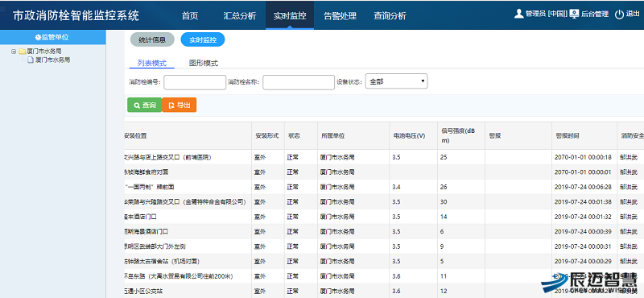
Task: Click the timestamp 2019-07-24 00:00:29
Action: pos(583,261)
